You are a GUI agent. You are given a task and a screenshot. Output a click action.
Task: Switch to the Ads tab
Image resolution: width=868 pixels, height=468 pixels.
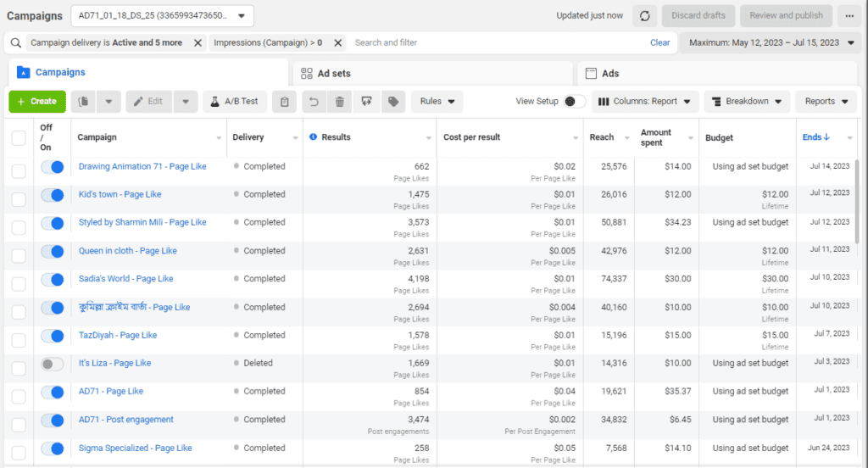(717, 73)
